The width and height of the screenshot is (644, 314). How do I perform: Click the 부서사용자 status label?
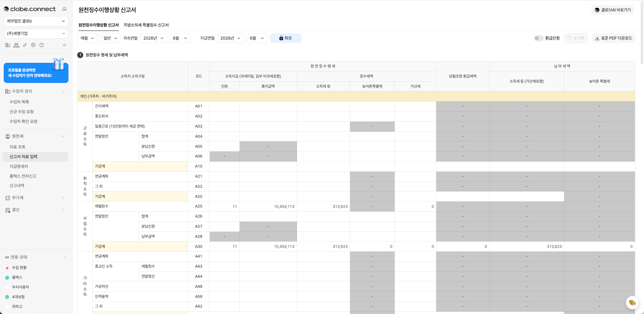20,287
